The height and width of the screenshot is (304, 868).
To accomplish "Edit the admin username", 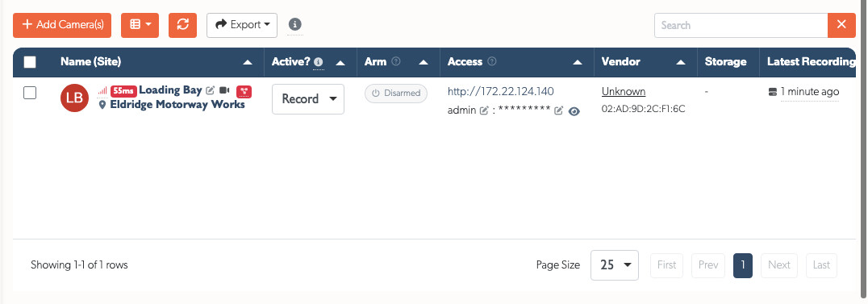I will pyautogui.click(x=484, y=110).
